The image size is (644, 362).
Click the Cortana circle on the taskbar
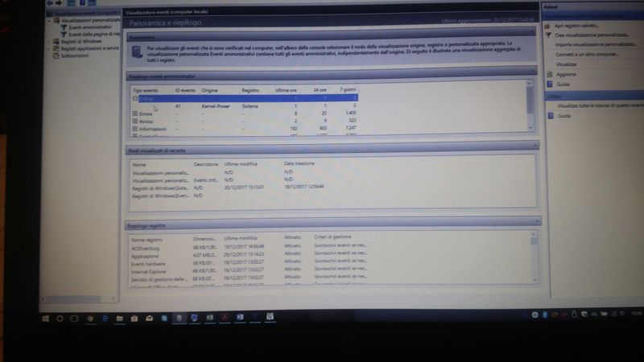point(60,319)
